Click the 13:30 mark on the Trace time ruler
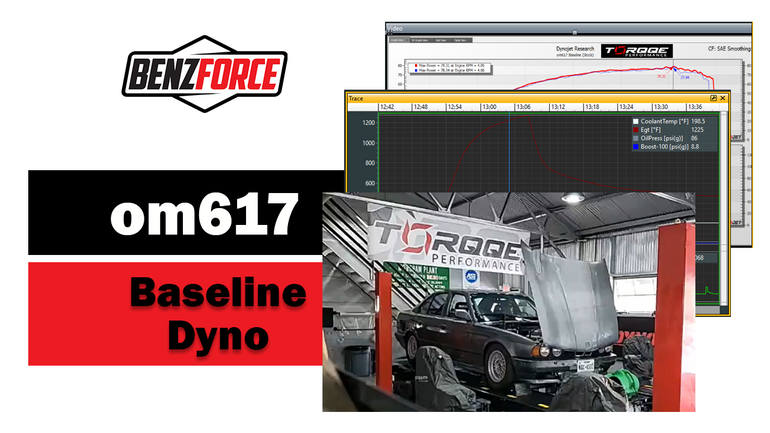 tap(660, 107)
